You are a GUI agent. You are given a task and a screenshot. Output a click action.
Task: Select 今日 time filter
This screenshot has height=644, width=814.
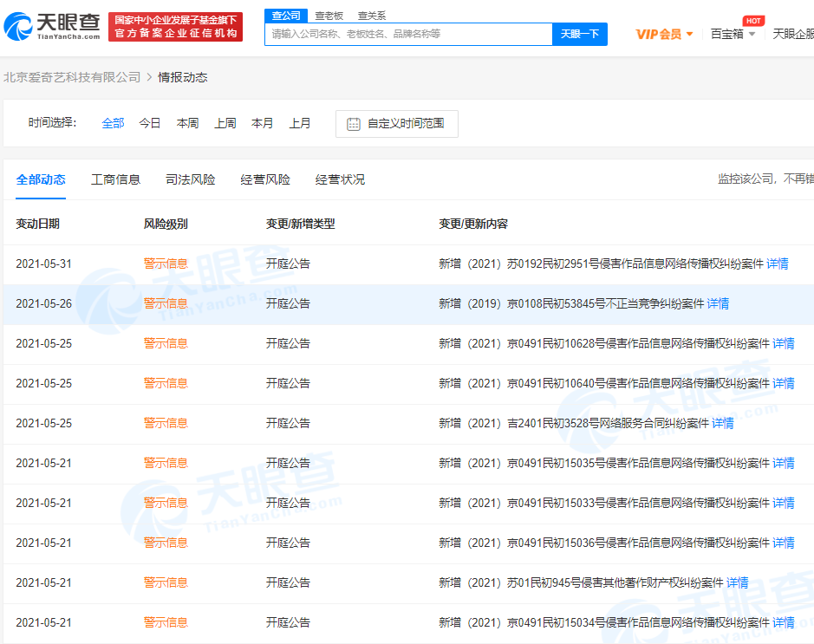coord(150,123)
